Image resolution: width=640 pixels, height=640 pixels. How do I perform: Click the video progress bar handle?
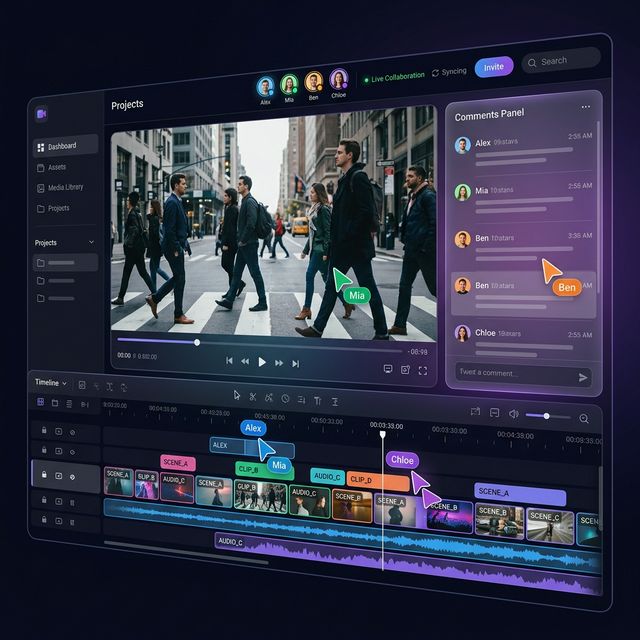coord(197,342)
